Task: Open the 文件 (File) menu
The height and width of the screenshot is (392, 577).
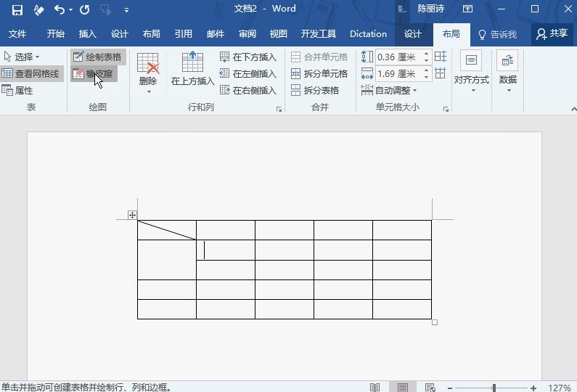Action: coord(17,34)
